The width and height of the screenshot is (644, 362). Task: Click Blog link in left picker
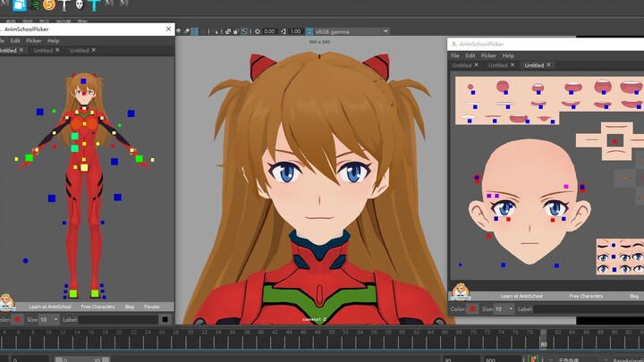pos(130,307)
